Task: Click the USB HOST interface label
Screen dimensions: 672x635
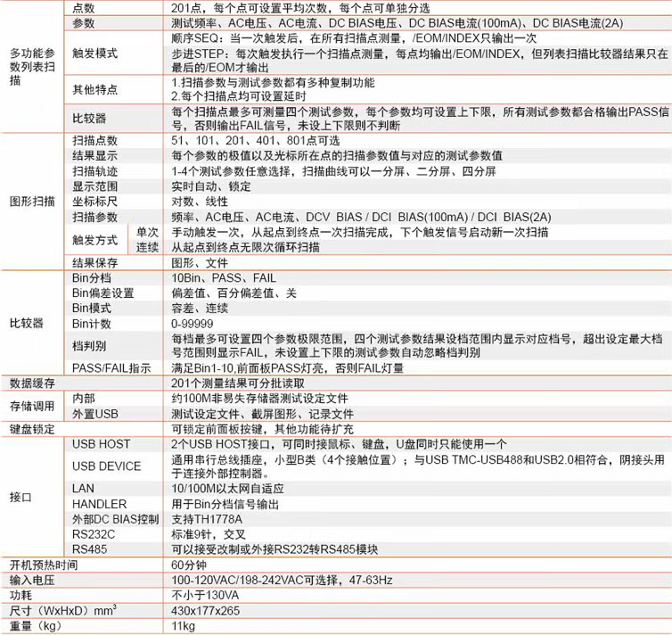Action: (101, 444)
